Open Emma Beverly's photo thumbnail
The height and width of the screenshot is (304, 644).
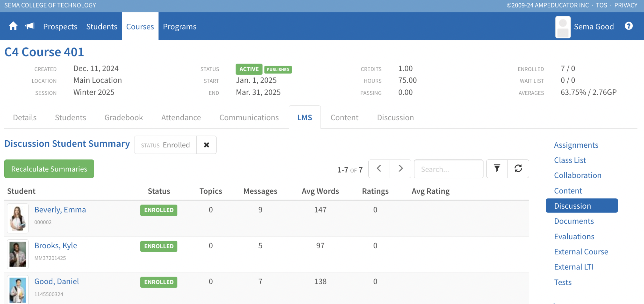[x=18, y=218]
